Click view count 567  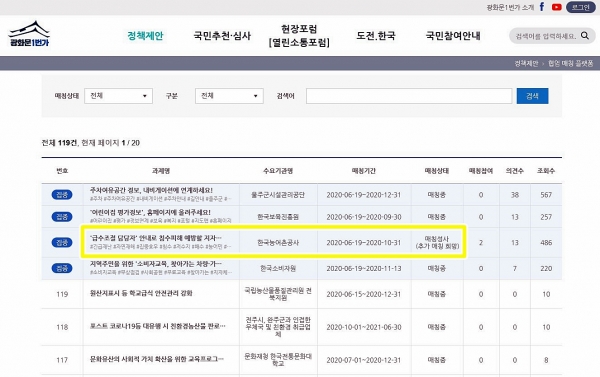click(x=546, y=195)
